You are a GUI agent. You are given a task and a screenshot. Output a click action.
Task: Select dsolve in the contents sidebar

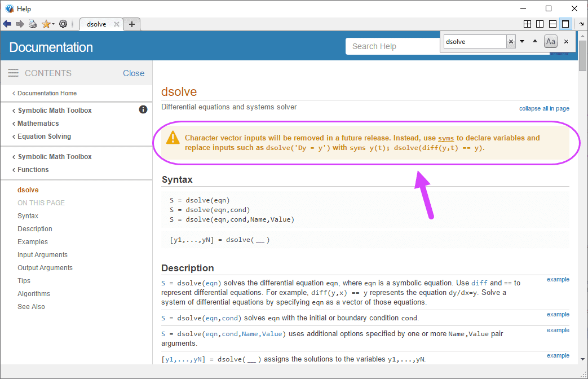coord(28,190)
